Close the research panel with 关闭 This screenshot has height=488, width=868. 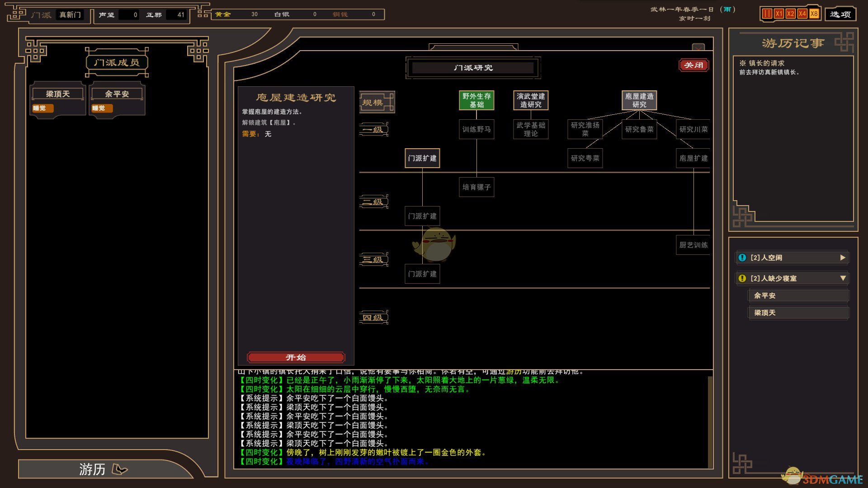pyautogui.click(x=693, y=65)
